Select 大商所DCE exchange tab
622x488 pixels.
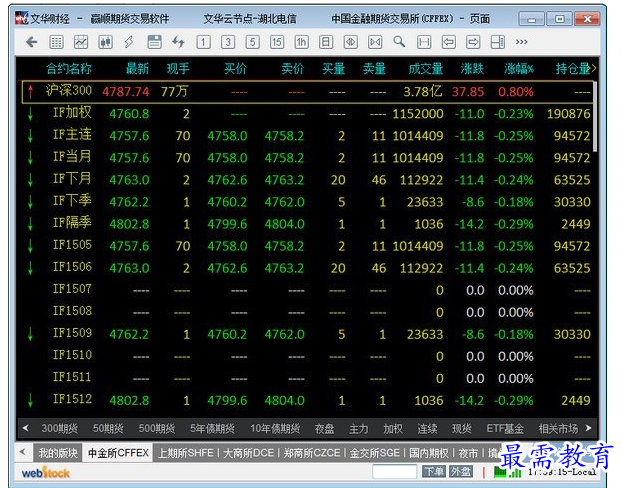coord(248,453)
